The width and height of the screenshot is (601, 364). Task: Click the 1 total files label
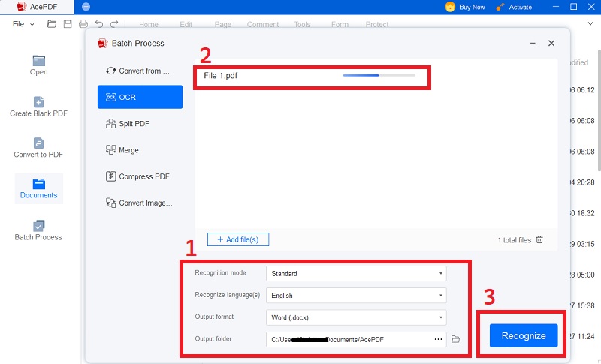coord(514,240)
